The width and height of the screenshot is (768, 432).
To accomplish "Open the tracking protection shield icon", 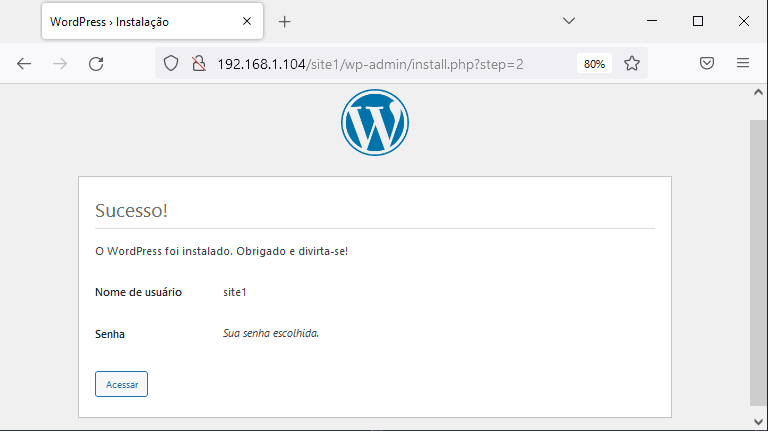I will (171, 64).
